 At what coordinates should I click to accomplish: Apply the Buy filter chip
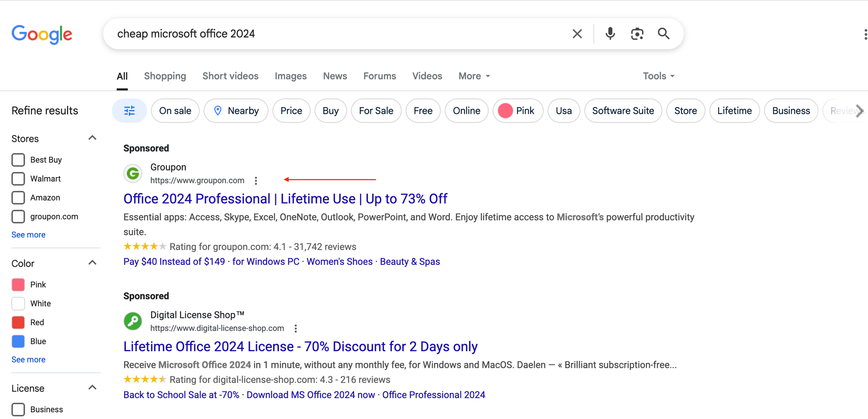pyautogui.click(x=331, y=111)
